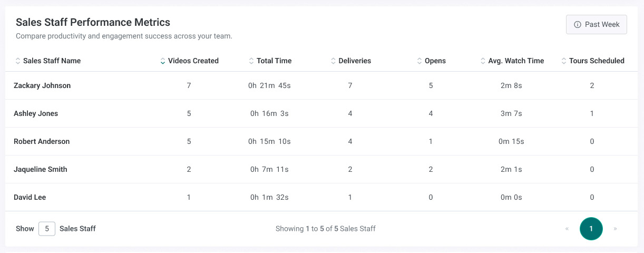
Task: Click Zackary Johnson's tours scheduled value
Action: (x=592, y=85)
